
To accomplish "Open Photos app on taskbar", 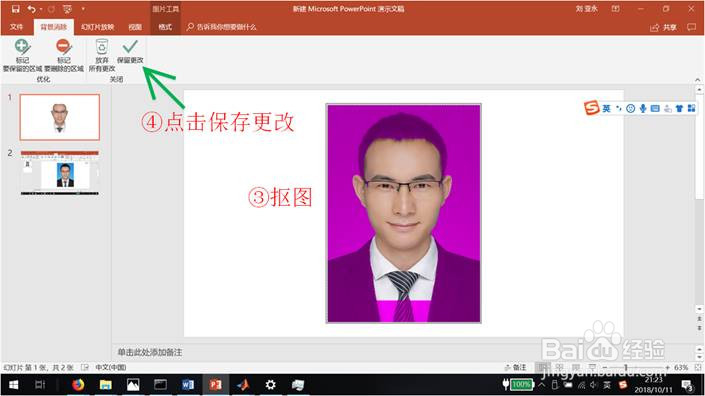I will [133, 385].
